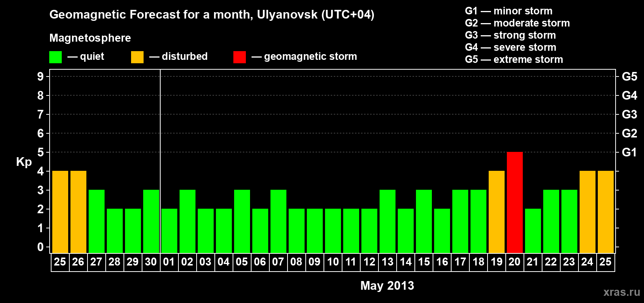The width and height of the screenshot is (644, 303).
Task: Click the date label 15 on the axis
Action: pos(424,262)
